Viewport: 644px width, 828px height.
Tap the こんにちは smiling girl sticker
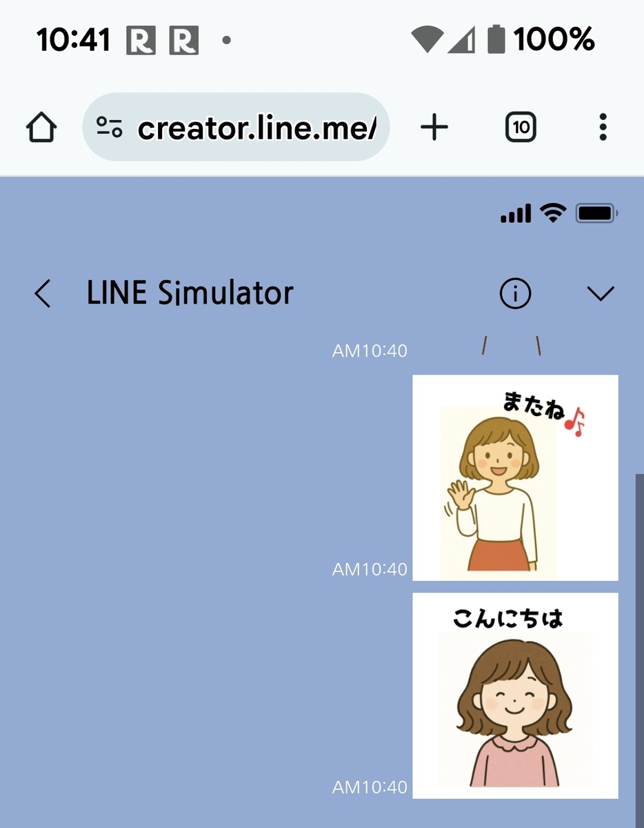(515, 696)
